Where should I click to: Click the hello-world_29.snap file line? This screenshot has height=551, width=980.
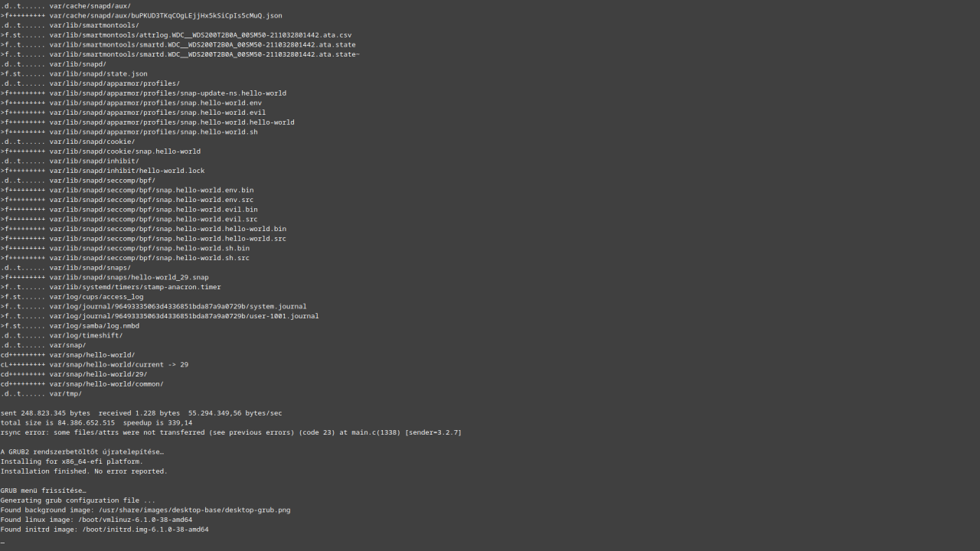pyautogui.click(x=129, y=277)
